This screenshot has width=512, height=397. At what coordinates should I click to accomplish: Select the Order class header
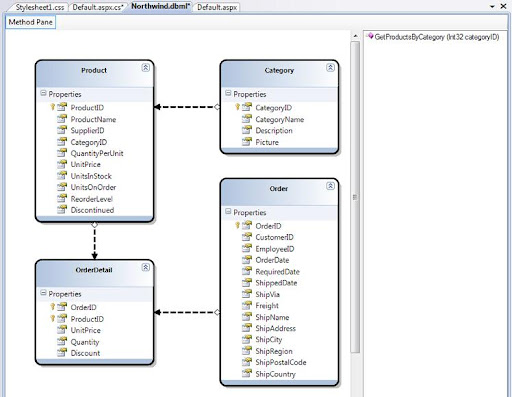(279, 192)
